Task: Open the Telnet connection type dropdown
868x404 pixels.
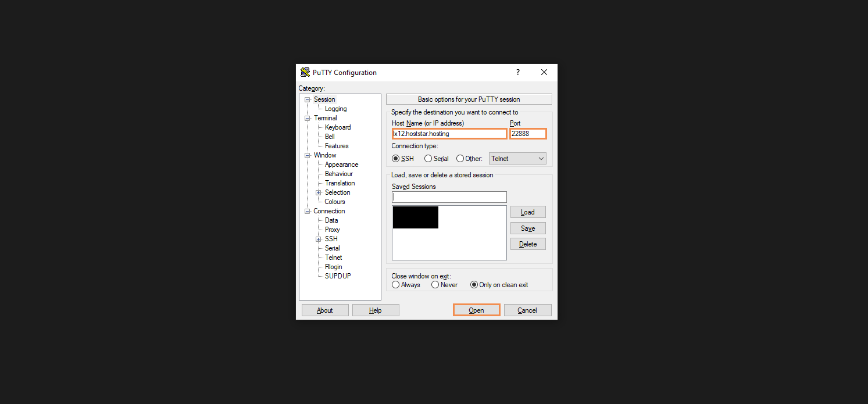Action: tap(517, 159)
